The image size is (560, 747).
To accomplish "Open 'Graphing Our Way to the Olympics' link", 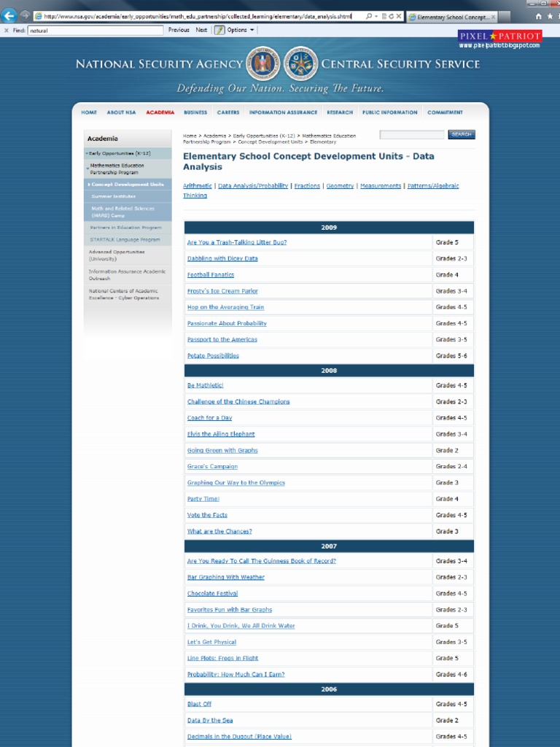I will 236,483.
